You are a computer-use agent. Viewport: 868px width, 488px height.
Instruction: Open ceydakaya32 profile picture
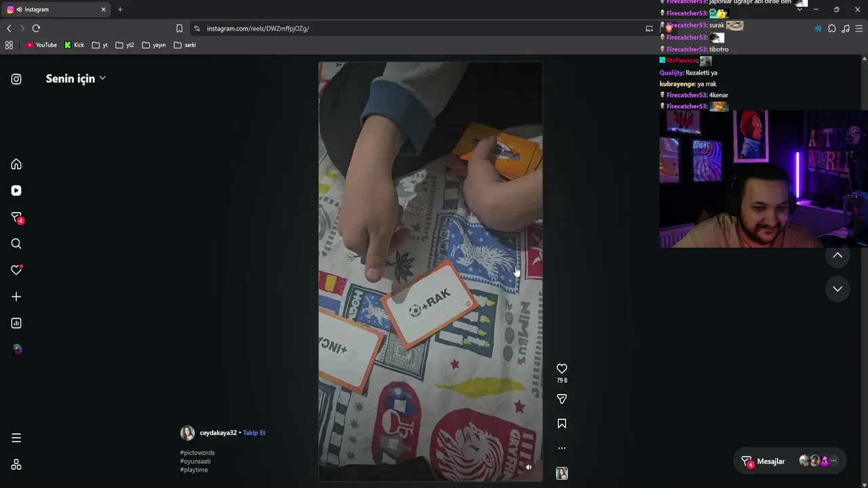point(187,433)
